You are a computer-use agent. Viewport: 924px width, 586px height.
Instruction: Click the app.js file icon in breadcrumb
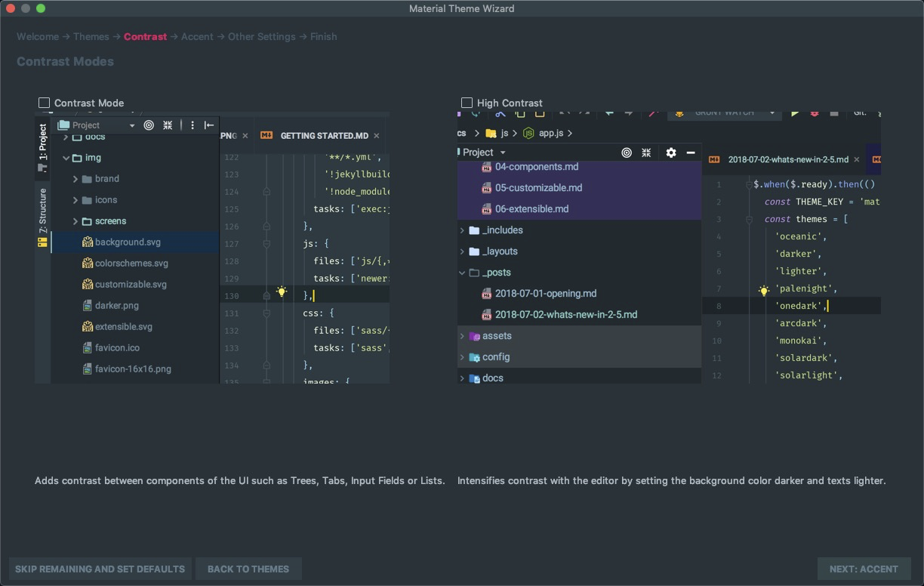528,133
